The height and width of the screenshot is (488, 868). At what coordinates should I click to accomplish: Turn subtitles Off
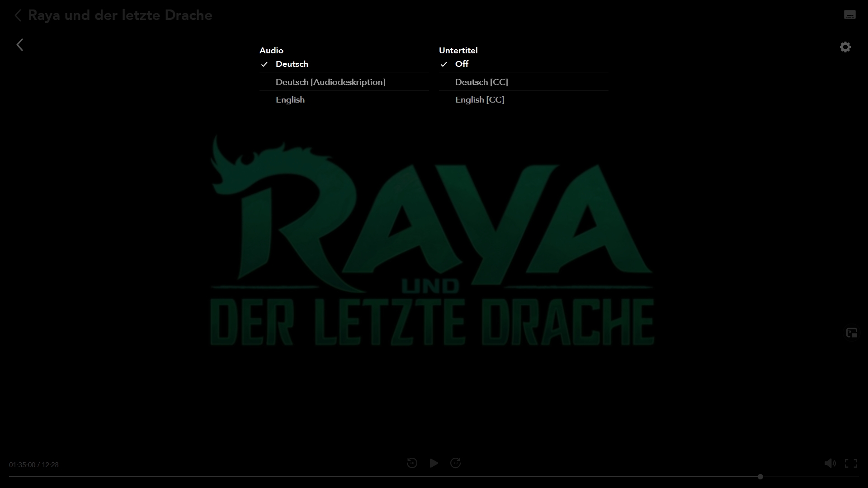pyautogui.click(x=462, y=64)
